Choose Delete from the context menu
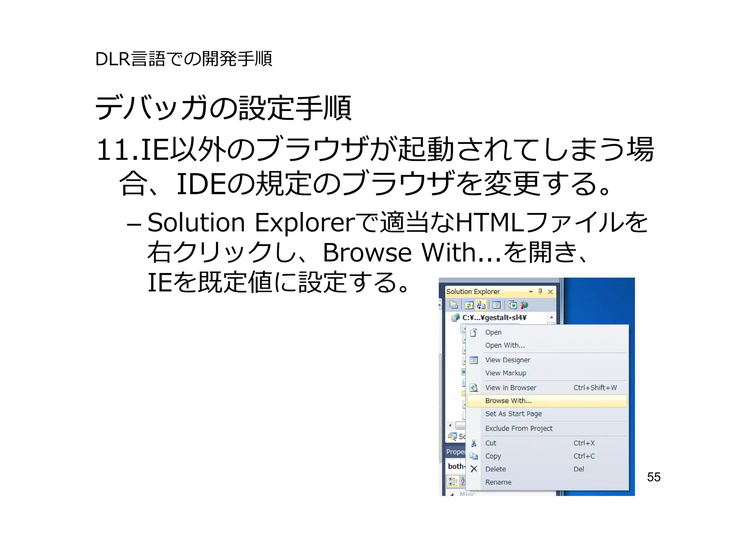 point(547,469)
